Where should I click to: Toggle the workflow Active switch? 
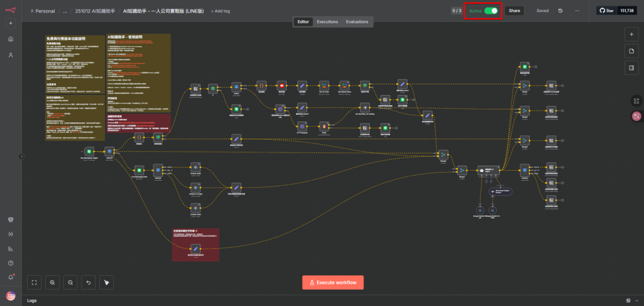point(491,11)
